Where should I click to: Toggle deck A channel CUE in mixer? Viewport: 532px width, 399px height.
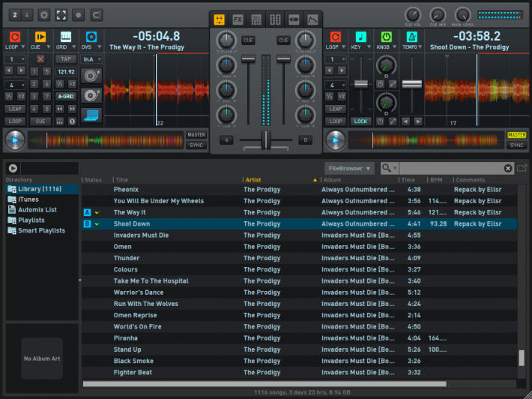click(248, 40)
